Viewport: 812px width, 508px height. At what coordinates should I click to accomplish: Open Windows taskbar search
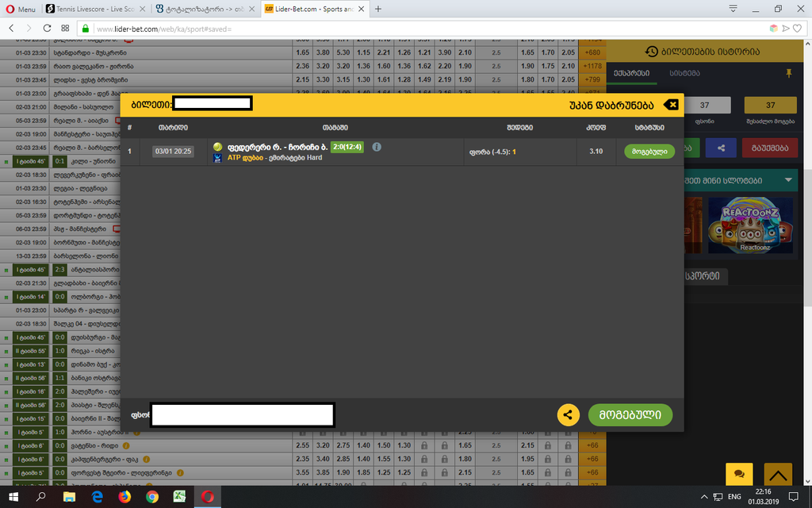tap(40, 497)
